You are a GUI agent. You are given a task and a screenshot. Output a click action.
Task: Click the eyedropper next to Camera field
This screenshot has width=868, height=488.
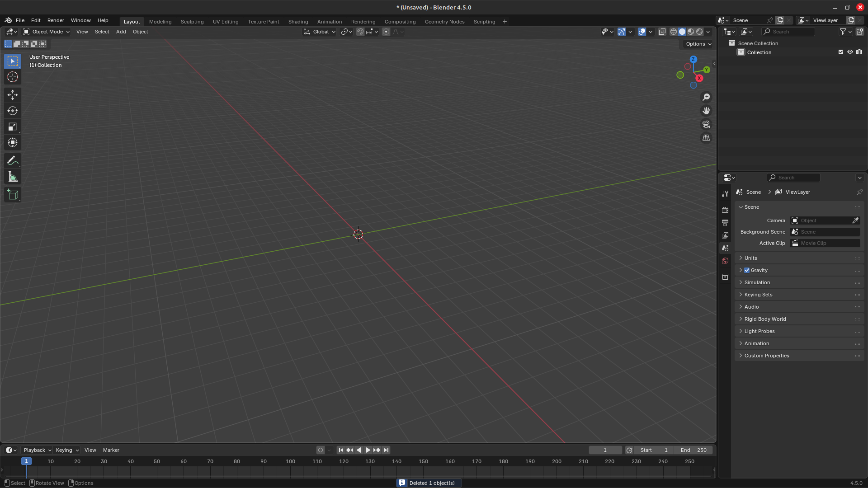(855, 221)
